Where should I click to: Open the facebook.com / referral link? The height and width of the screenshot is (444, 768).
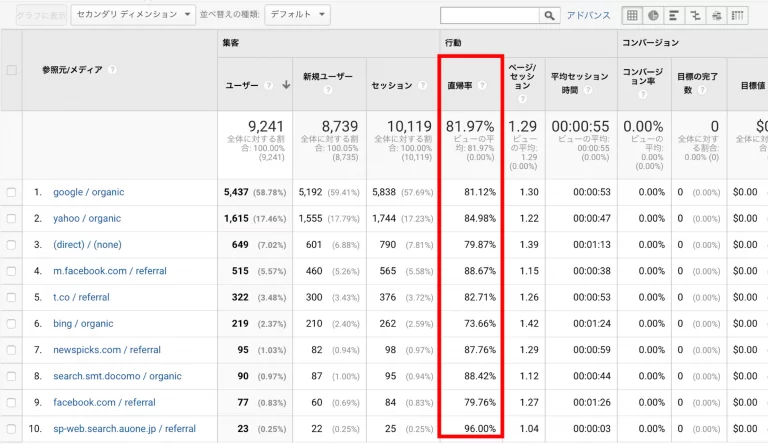pos(104,402)
